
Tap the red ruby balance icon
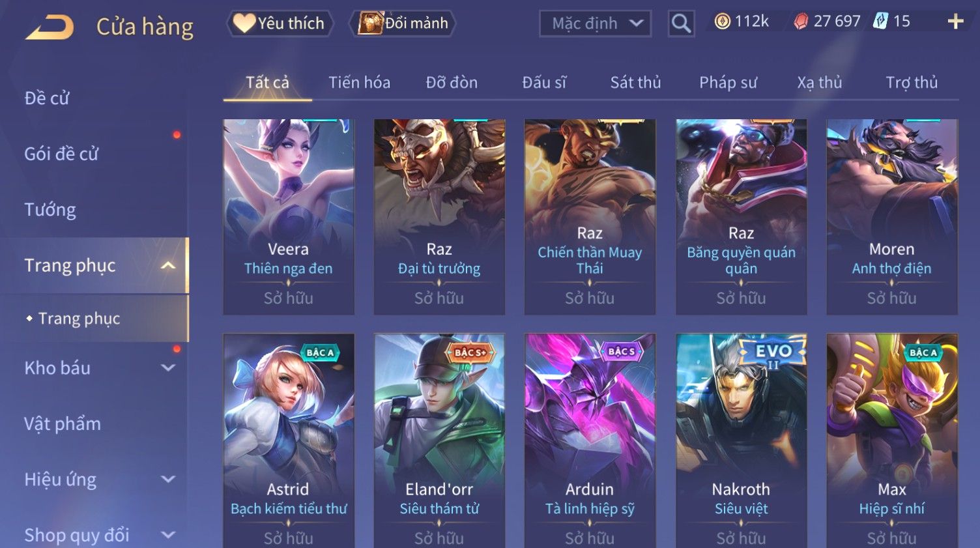[x=801, y=22]
